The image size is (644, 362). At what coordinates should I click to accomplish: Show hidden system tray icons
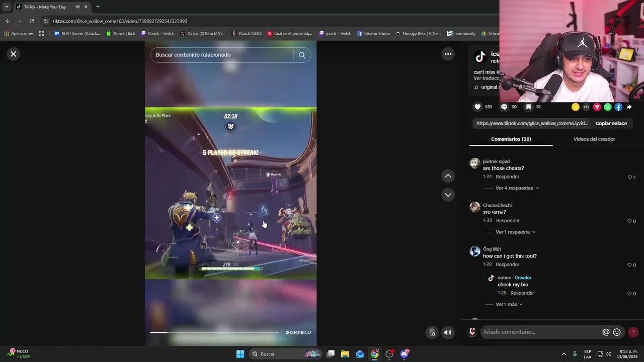pyautogui.click(x=564, y=354)
